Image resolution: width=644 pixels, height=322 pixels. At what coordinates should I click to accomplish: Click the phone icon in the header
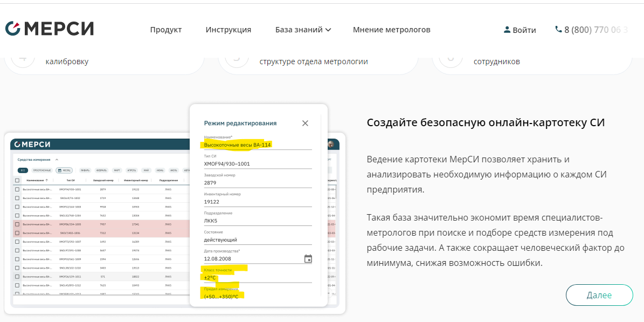pos(558,30)
